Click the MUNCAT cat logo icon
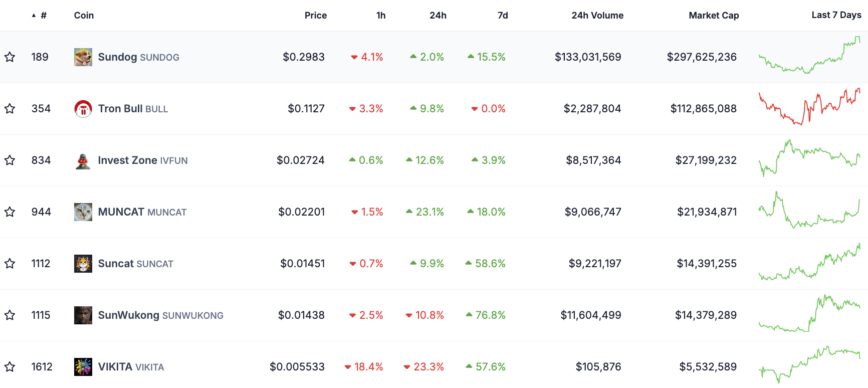 83,212
